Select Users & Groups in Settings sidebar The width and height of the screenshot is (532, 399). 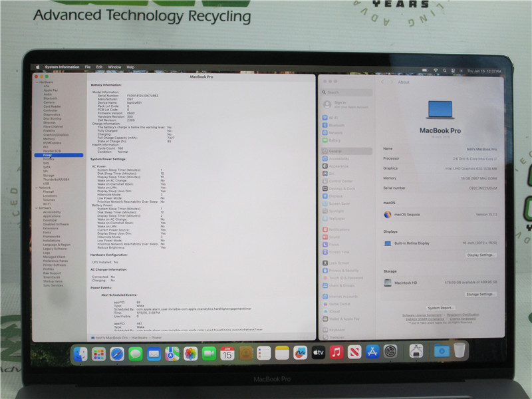tap(346, 285)
